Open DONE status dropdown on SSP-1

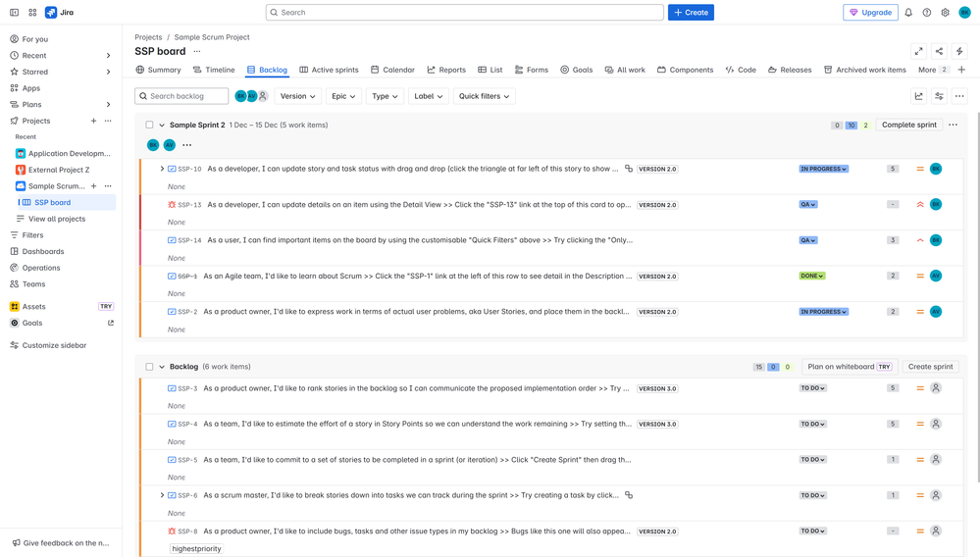812,276
